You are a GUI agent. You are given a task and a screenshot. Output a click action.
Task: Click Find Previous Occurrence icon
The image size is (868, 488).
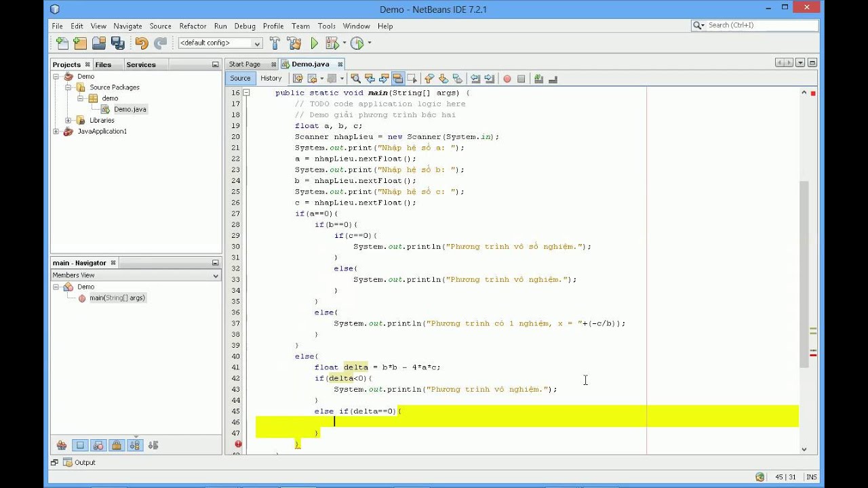pos(370,79)
